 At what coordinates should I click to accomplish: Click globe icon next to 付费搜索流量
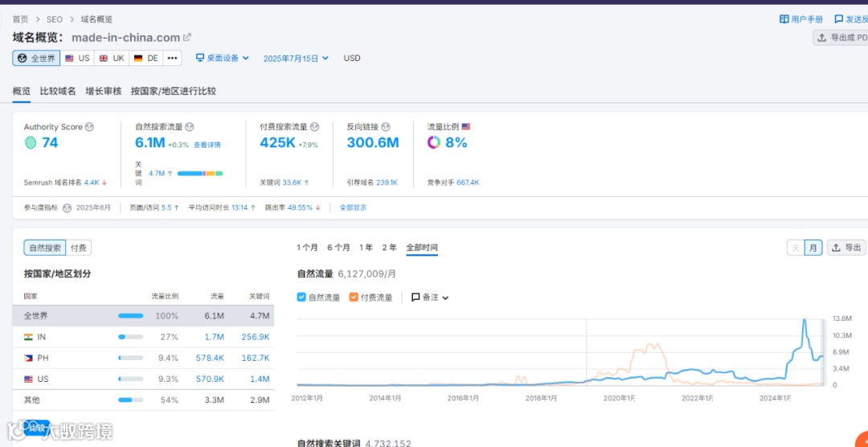(x=315, y=127)
